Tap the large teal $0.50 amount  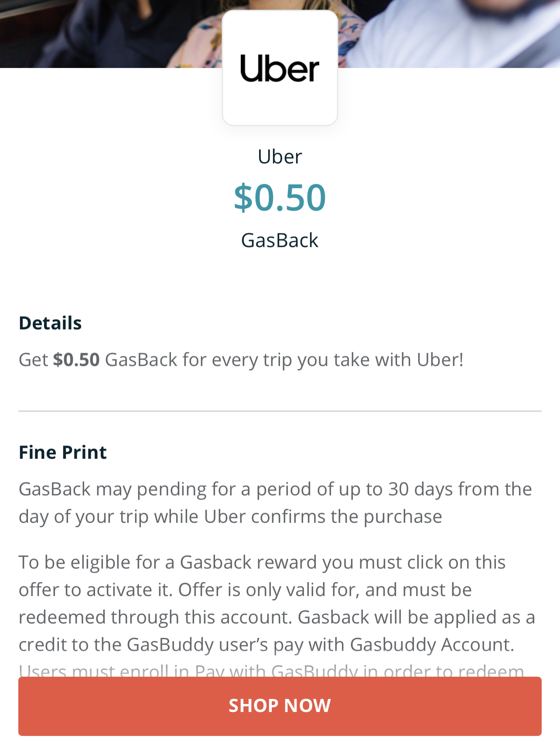tap(280, 198)
